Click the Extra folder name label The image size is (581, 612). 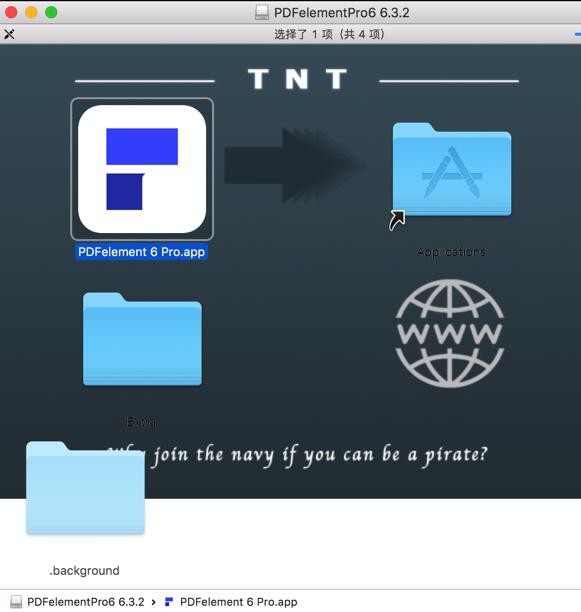pos(142,422)
